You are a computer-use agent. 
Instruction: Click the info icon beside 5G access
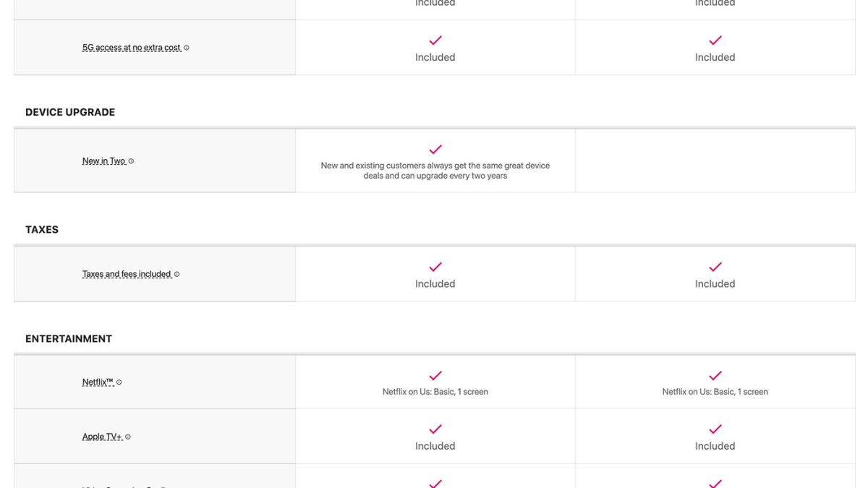[187, 48]
